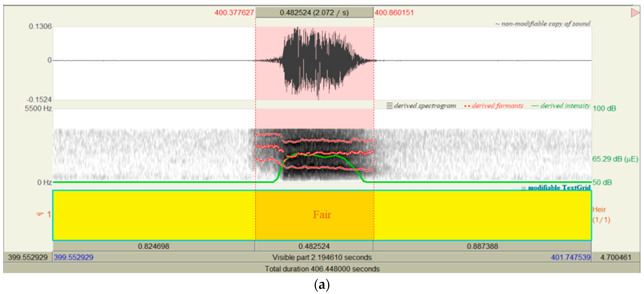The height and width of the screenshot is (294, 644).
Task: Play the 399.552929 gray bar before the window
Action: click(28, 257)
